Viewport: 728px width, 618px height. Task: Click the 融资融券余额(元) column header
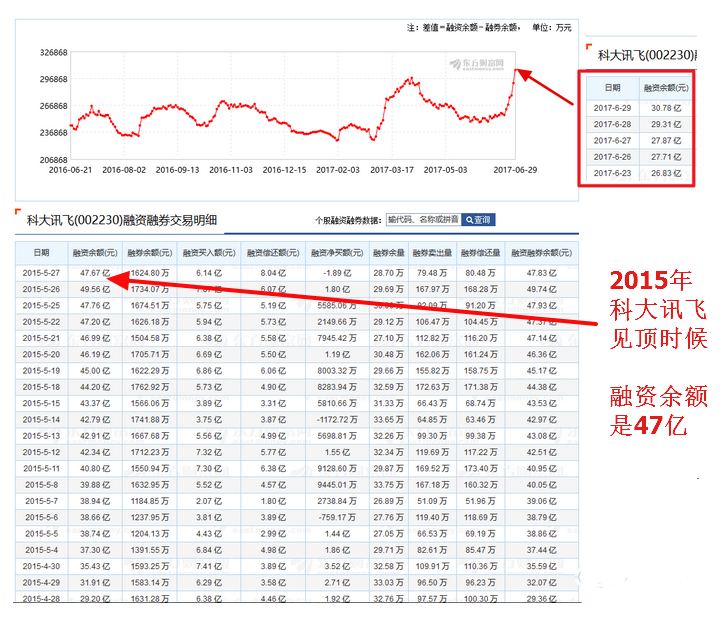pos(541,253)
